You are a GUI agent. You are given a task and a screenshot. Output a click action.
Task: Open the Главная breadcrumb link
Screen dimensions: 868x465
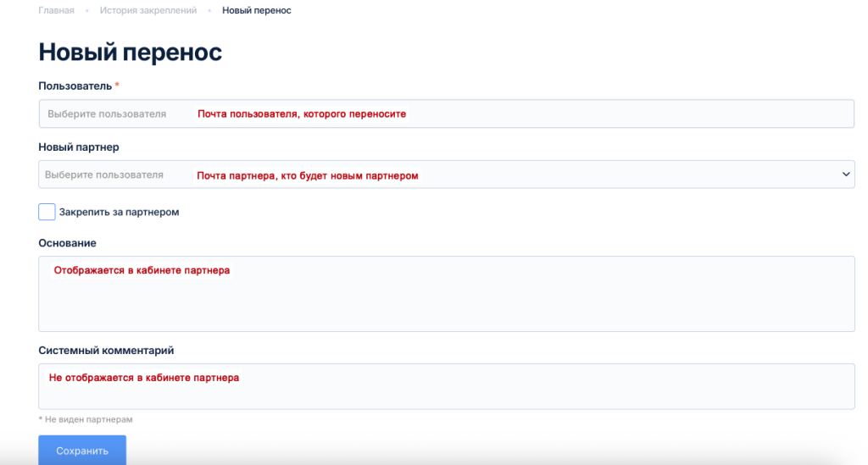[x=56, y=10]
